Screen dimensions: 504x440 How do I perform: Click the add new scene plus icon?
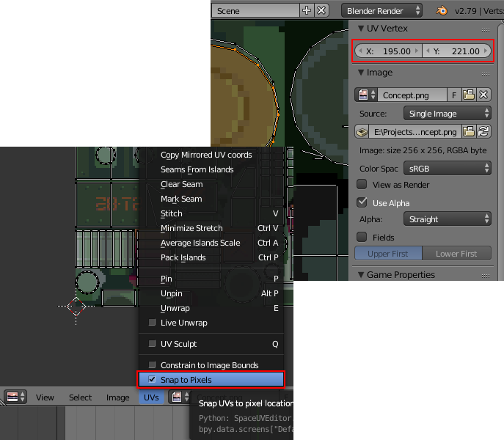pyautogui.click(x=307, y=11)
